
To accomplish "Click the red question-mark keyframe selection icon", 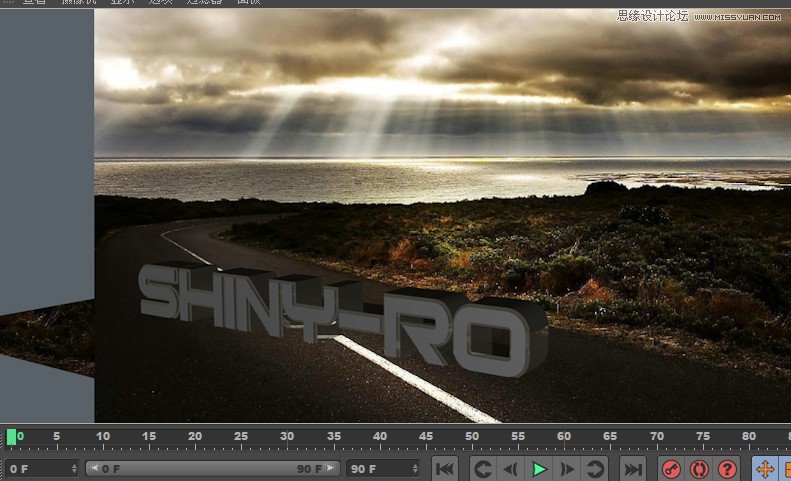I will [x=727, y=469].
